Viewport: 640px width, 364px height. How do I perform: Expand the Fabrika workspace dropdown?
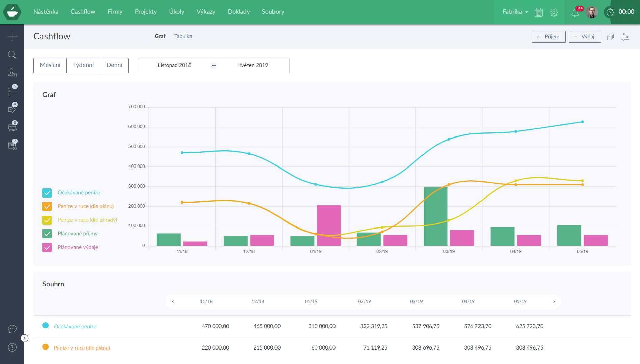click(x=515, y=12)
